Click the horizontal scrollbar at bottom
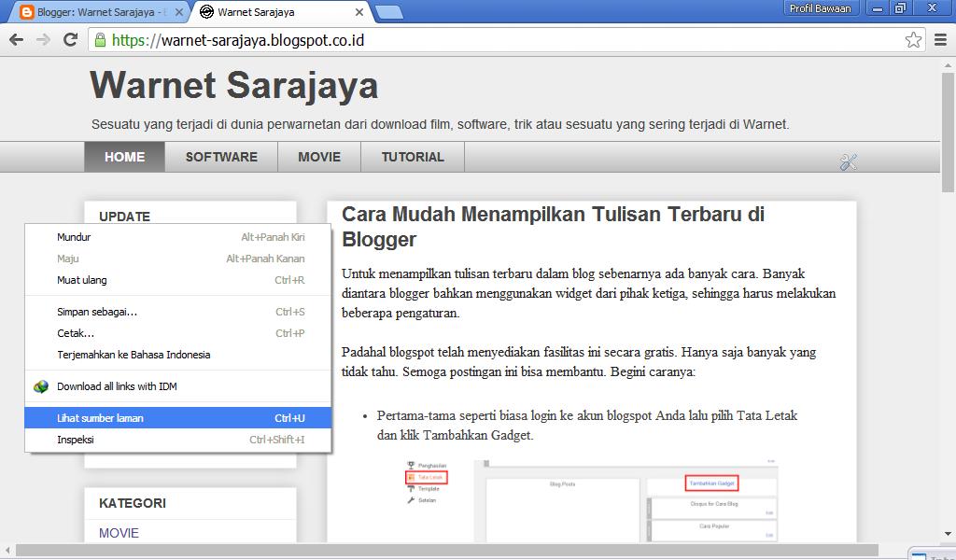Viewport: 956px width, 560px height. [447, 551]
